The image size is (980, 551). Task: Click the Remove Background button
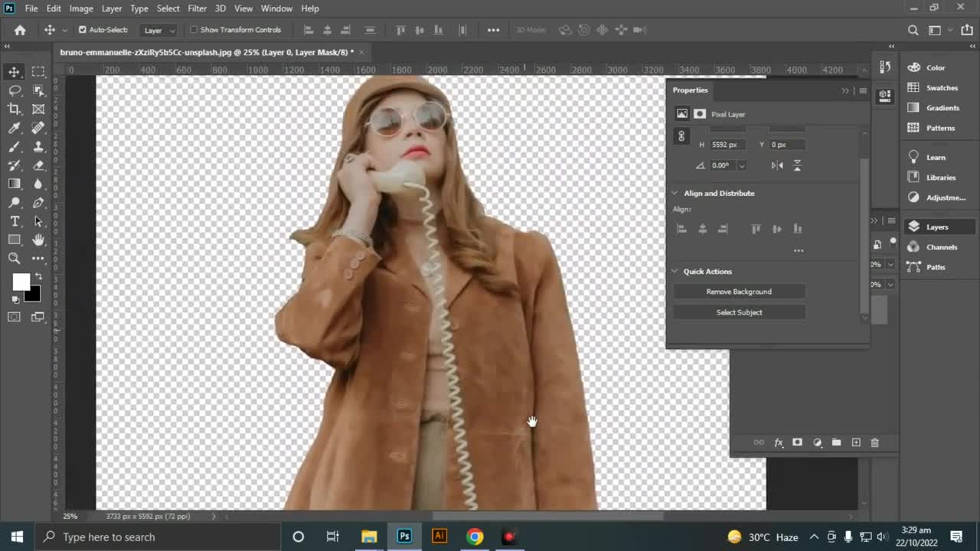(x=739, y=292)
